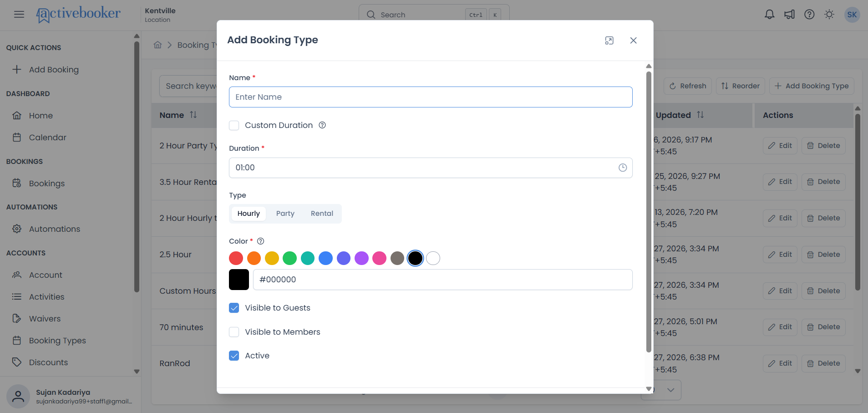Click dialog scrollbar down arrow

[649, 389]
